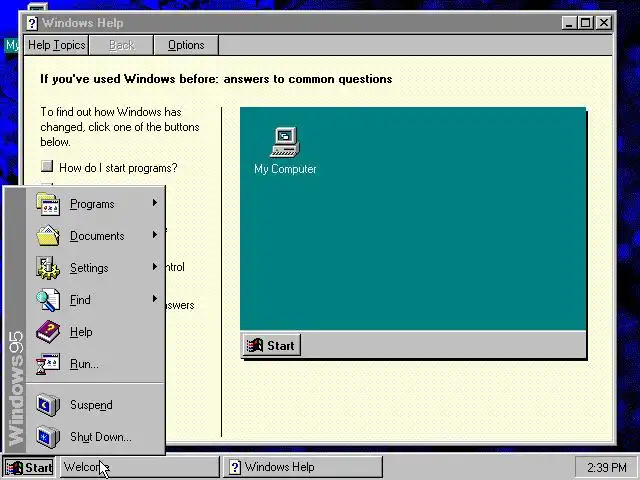Click the Find magnifier icon

point(48,300)
